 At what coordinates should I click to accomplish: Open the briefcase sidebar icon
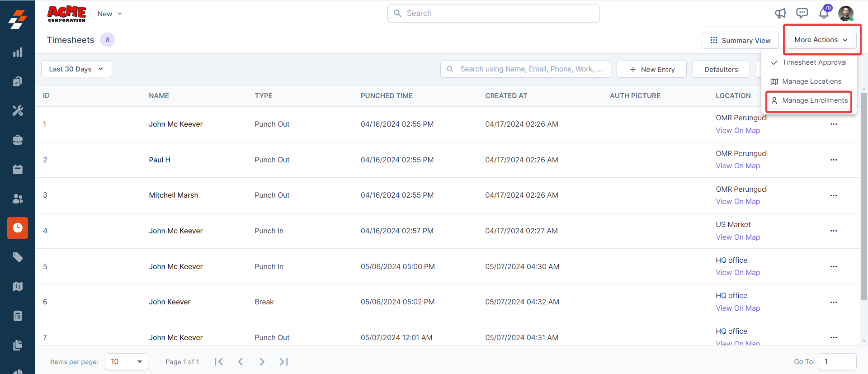[18, 140]
